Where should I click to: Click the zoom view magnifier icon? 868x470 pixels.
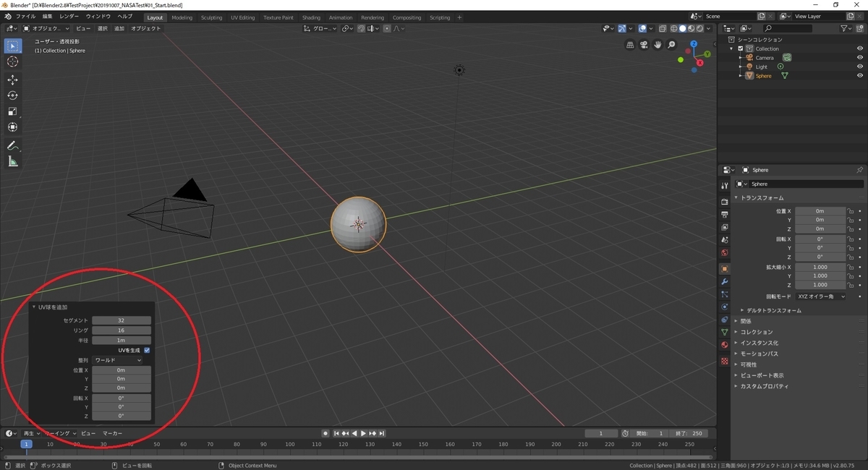pyautogui.click(x=671, y=45)
